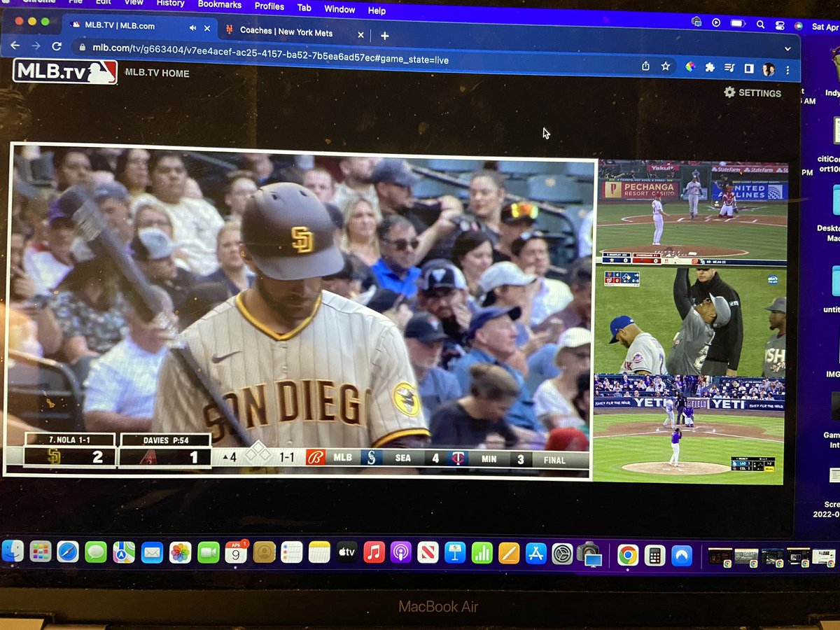Open Google Chrome from the Dock
This screenshot has width=840, height=630.
[628, 555]
